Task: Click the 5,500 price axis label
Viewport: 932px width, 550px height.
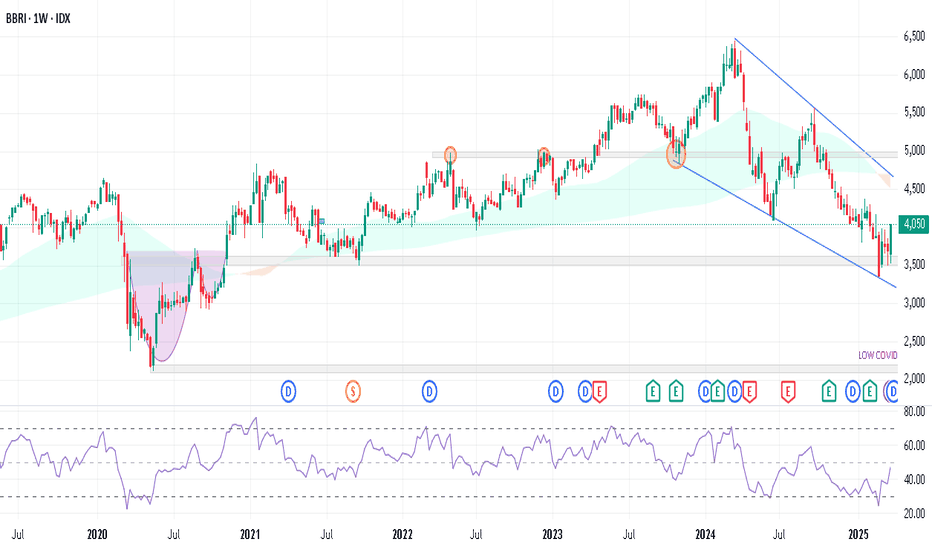Action: click(914, 112)
